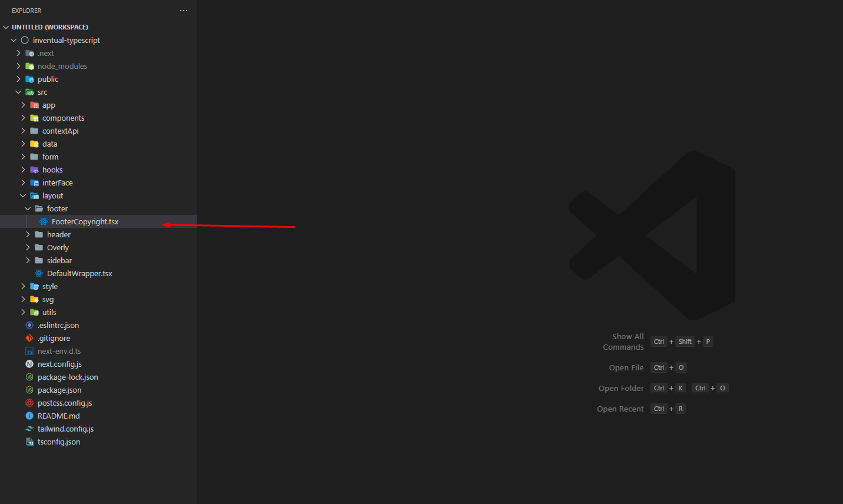Open postcss.config.js file name
Viewport: 843px width, 504px height.
65,403
